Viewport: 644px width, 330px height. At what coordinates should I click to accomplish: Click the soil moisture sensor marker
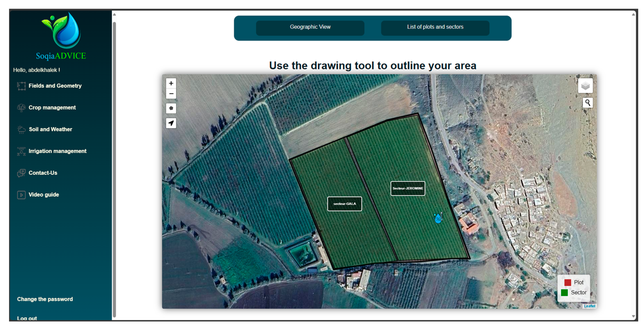click(x=438, y=218)
